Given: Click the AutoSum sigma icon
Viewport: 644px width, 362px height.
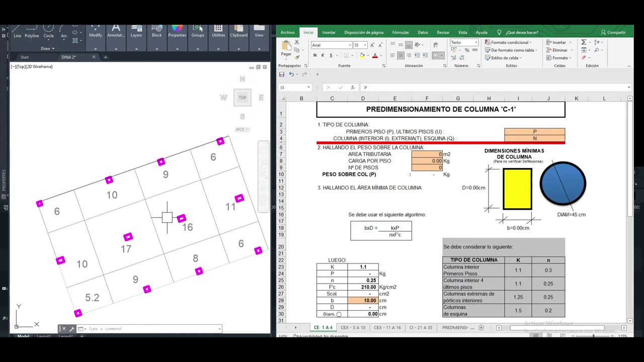Looking at the screenshot, I should (x=584, y=43).
